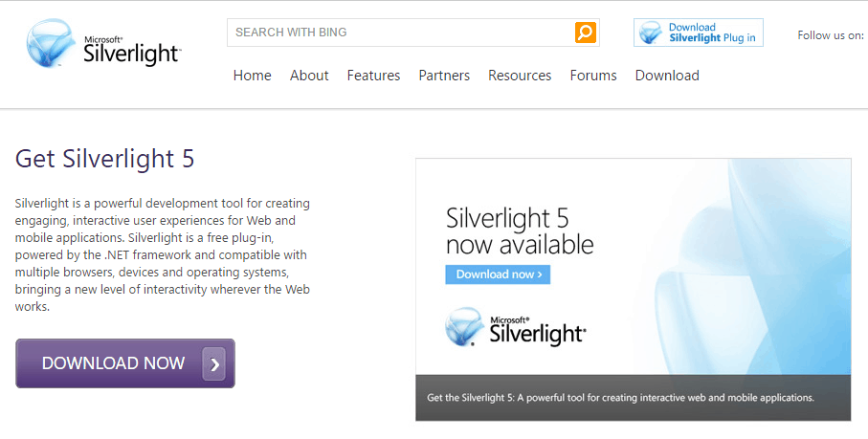Open the About page
This screenshot has height=439, width=868.
click(x=309, y=76)
